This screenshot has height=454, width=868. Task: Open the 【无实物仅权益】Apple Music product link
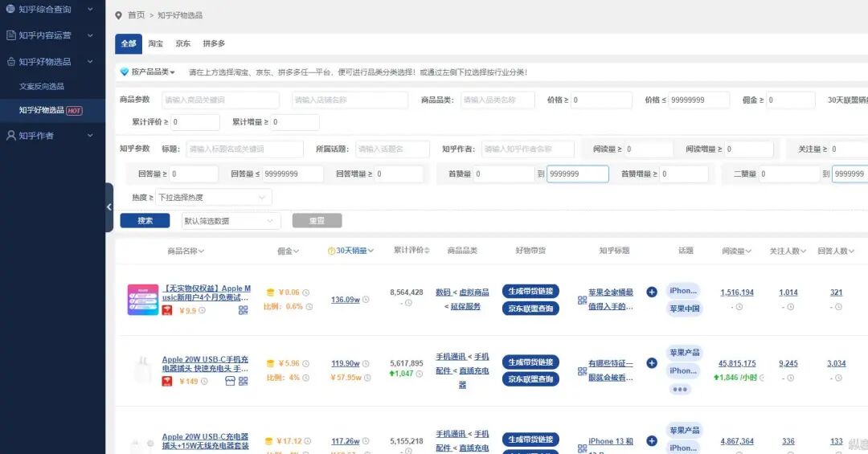(206, 292)
